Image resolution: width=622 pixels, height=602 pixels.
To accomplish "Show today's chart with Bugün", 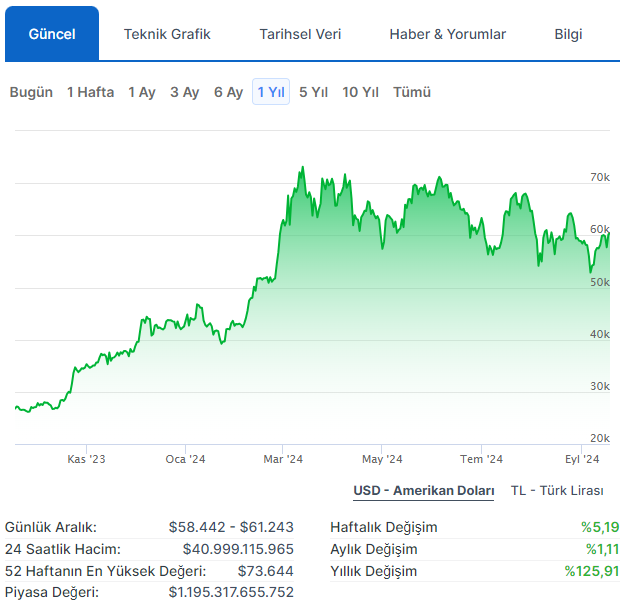I will (x=31, y=92).
